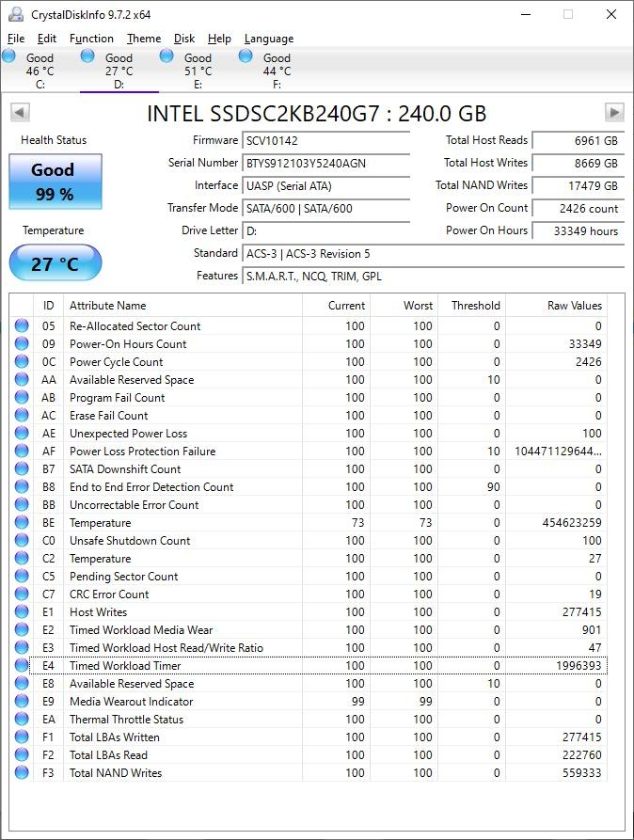
Task: Go to previous disk with left arrow
Action: click(20, 113)
